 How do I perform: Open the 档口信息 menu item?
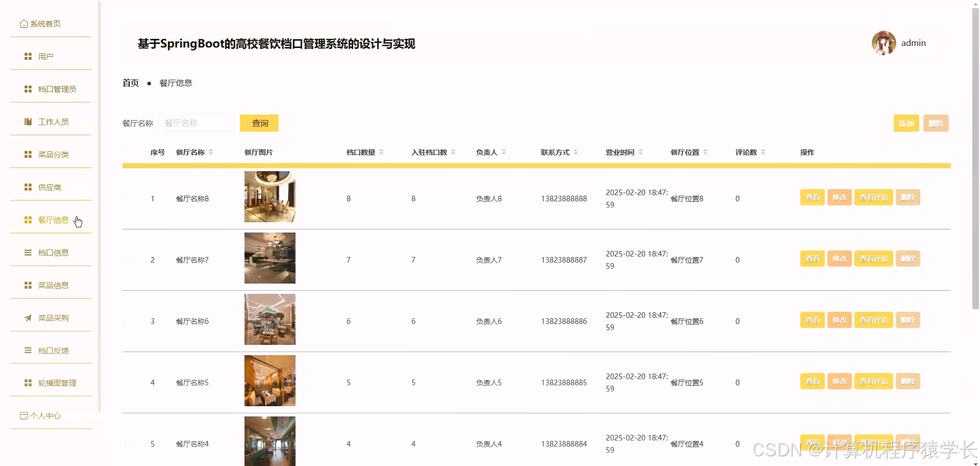[x=54, y=252]
